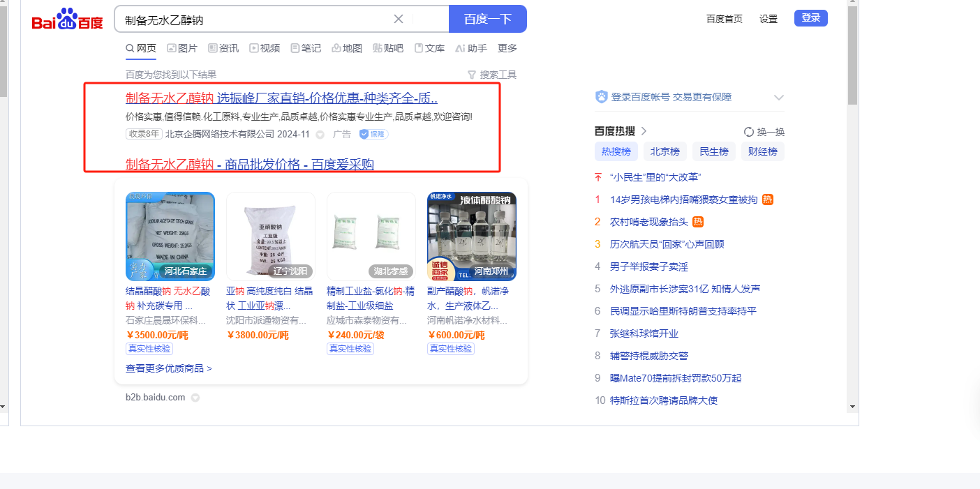Viewport: 980px width, 489px height.
Task: Open hot topic 14岁男孩电梯内捂嘴猥亵女童被拘
Action: (x=683, y=200)
